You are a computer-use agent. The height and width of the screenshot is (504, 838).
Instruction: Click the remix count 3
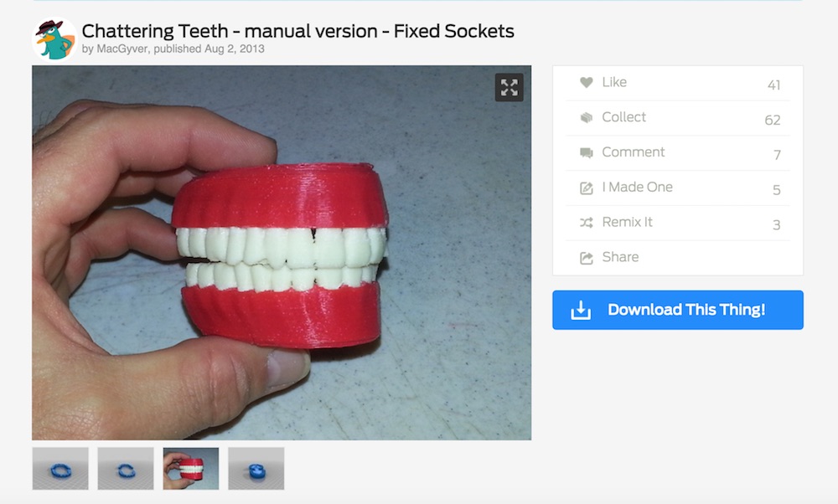coord(777,224)
